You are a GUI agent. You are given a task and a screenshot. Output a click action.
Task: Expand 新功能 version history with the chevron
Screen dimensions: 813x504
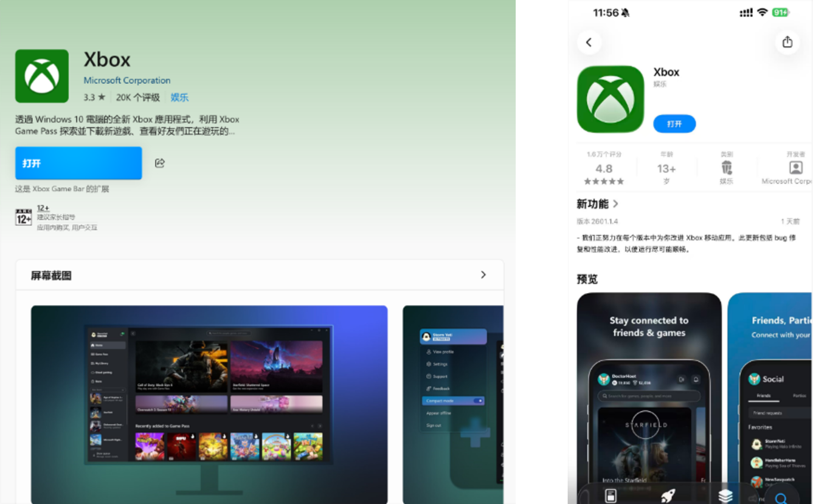click(616, 204)
